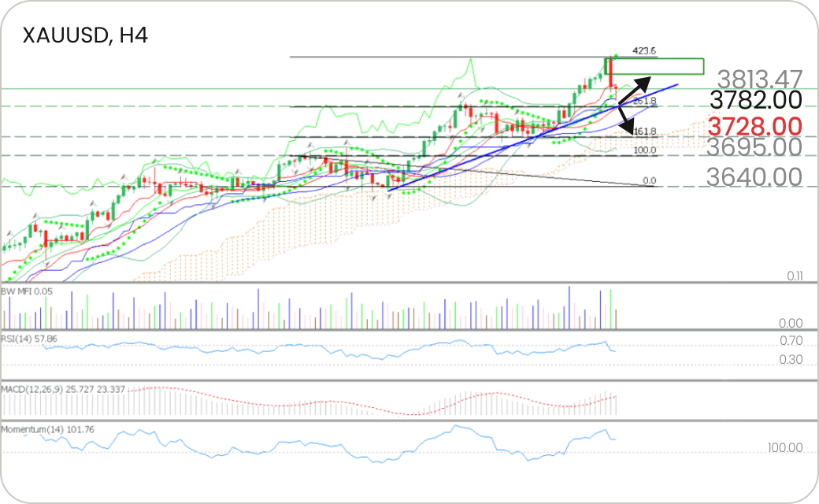Click the BW MFI indicator label
The width and height of the screenshot is (819, 504).
click(x=27, y=291)
